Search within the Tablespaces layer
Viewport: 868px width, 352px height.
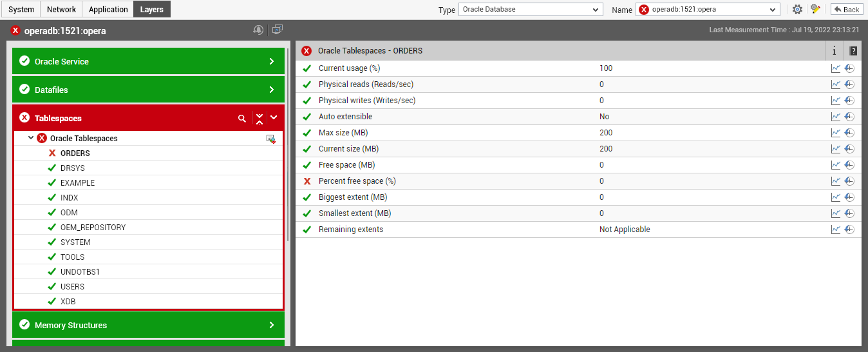242,118
